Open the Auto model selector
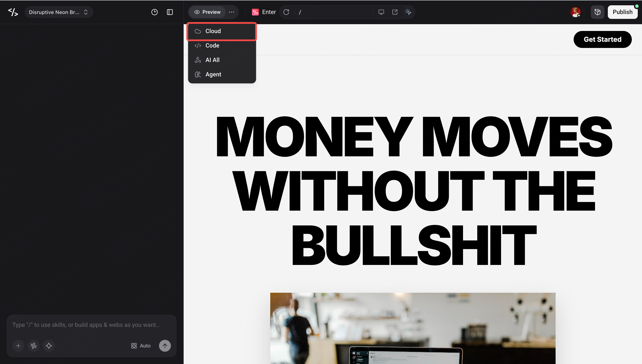Image resolution: width=642 pixels, height=364 pixels. pos(141,346)
